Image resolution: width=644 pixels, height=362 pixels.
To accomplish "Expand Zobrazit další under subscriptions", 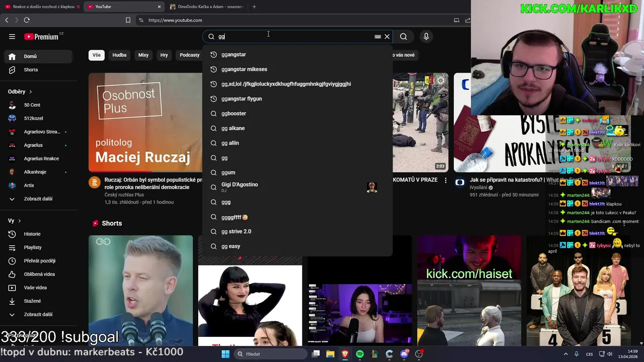I will click(38, 199).
